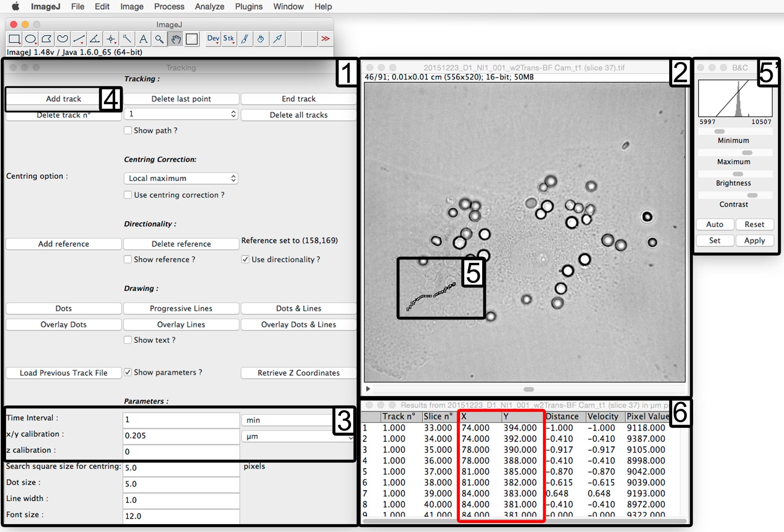Click the Add track button
This screenshot has width=784, height=532.
pos(64,99)
